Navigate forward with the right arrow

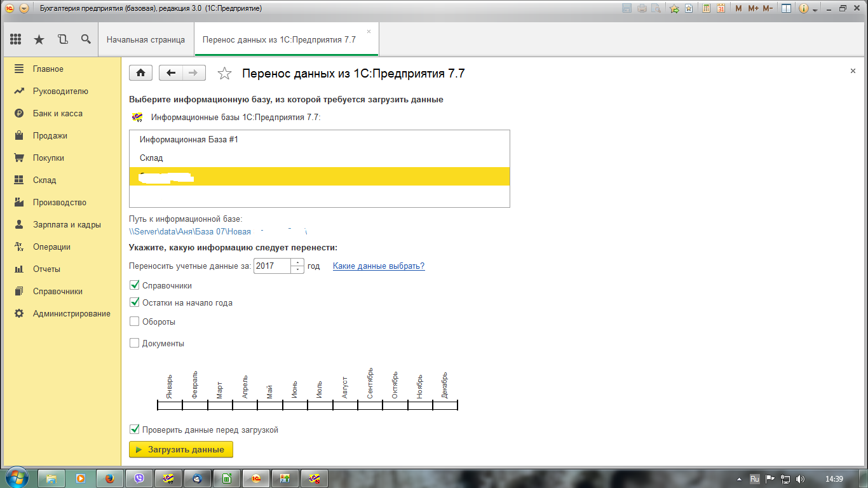194,72
